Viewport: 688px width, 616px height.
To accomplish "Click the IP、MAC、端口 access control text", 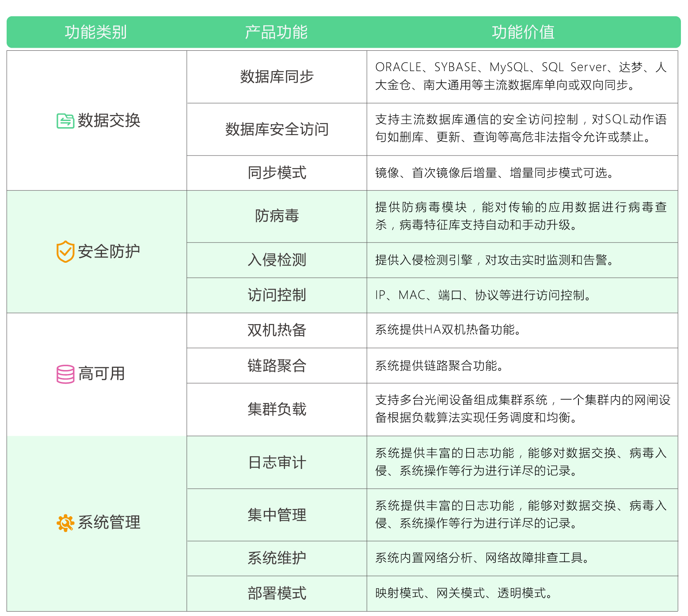I will (483, 295).
